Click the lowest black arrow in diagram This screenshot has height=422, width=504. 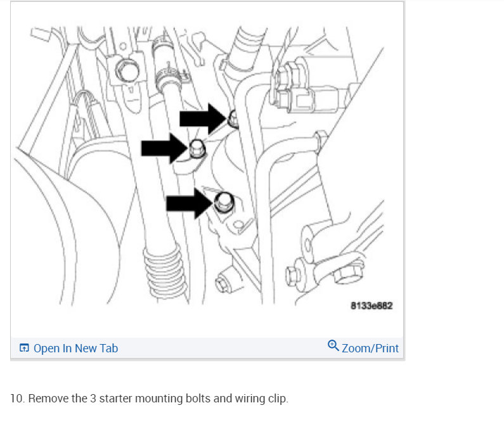pyautogui.click(x=190, y=203)
